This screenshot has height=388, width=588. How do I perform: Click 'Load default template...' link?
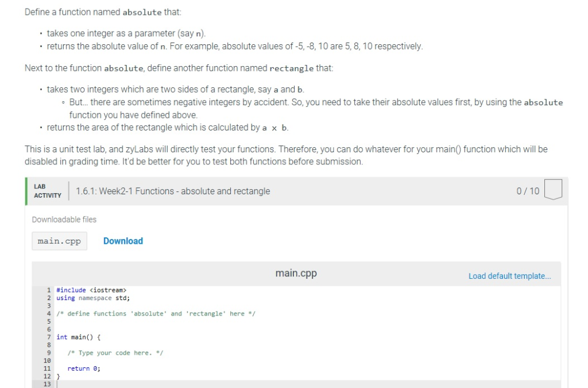pyautogui.click(x=509, y=276)
